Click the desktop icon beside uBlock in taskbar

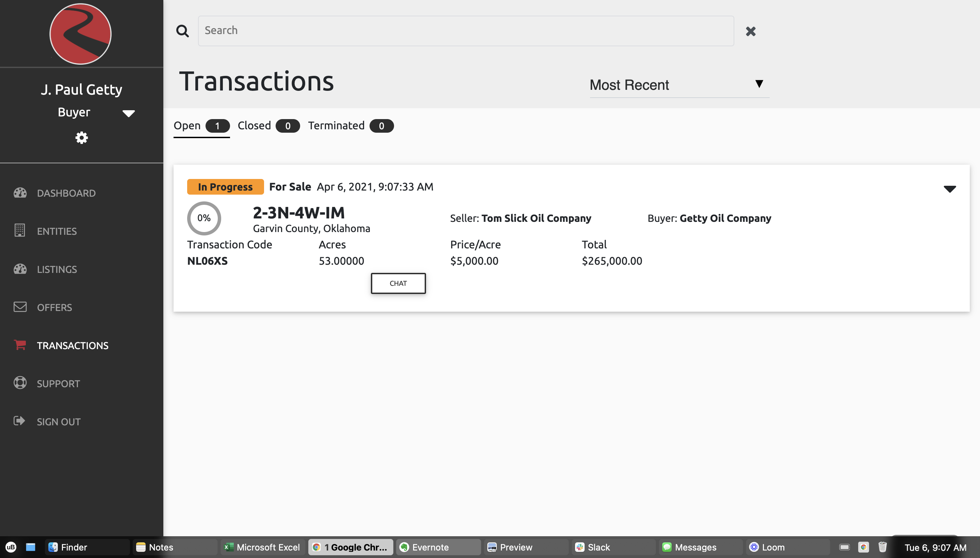31,547
